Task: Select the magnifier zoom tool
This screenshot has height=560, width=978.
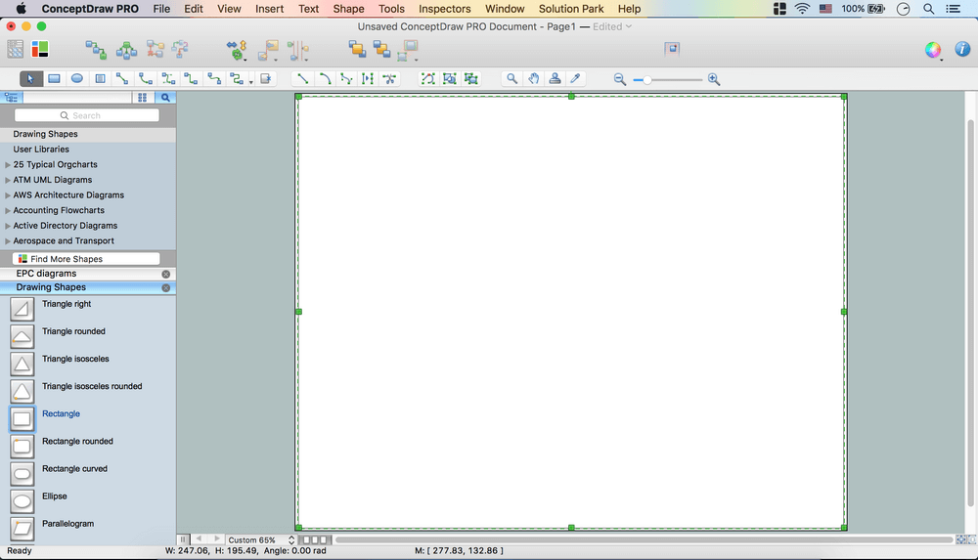Action: point(512,78)
